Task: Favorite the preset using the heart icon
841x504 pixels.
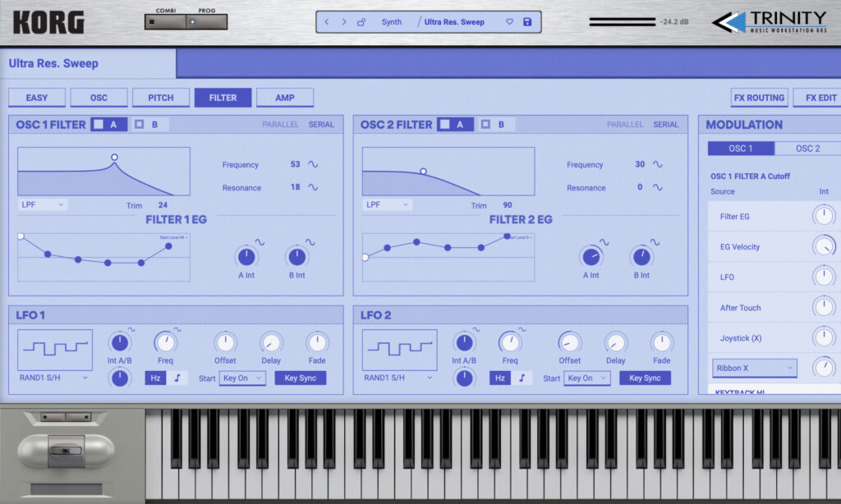Action: (x=509, y=21)
